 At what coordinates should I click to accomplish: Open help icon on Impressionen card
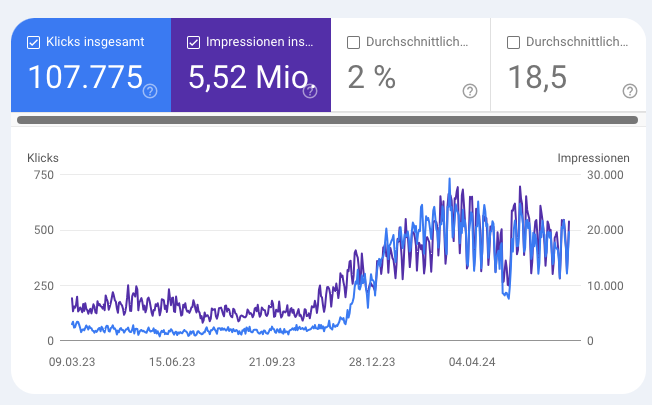(310, 91)
